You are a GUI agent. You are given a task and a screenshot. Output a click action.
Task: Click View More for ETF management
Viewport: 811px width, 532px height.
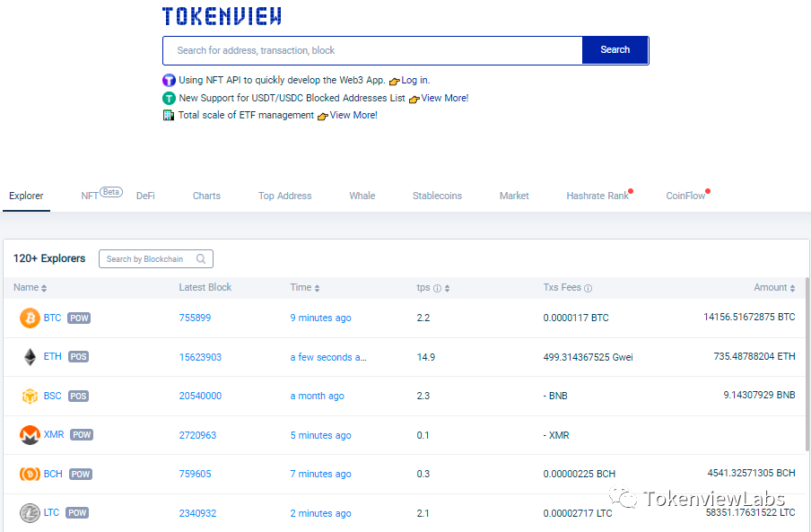click(353, 116)
